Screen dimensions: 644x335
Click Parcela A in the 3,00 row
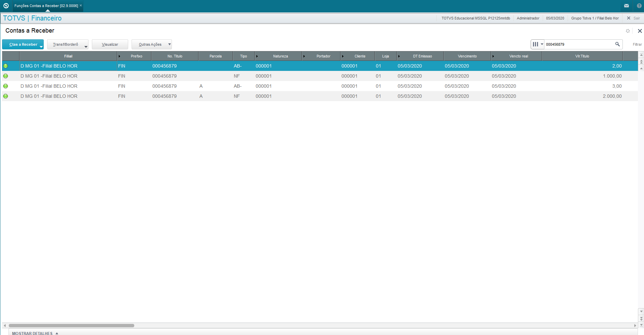[201, 86]
